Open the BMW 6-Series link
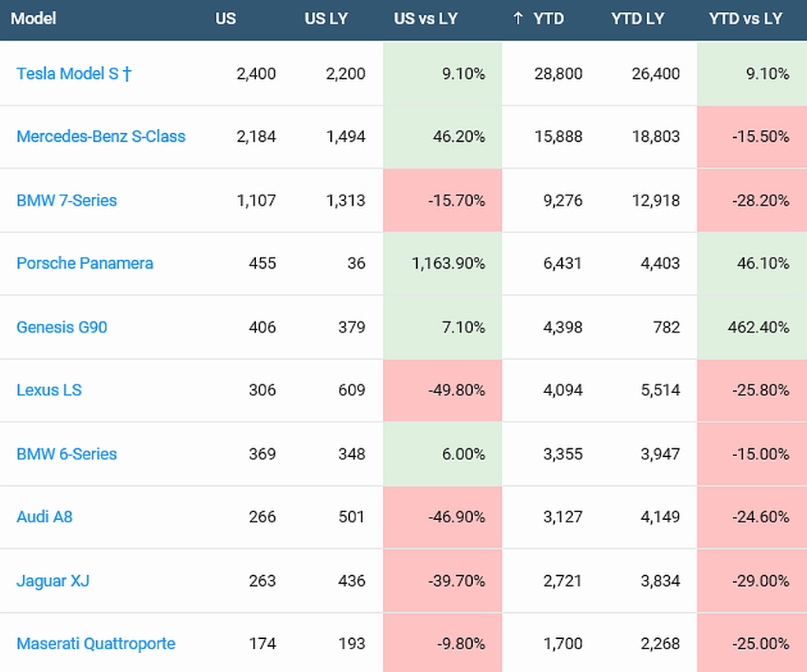The width and height of the screenshot is (807, 672). [66, 454]
